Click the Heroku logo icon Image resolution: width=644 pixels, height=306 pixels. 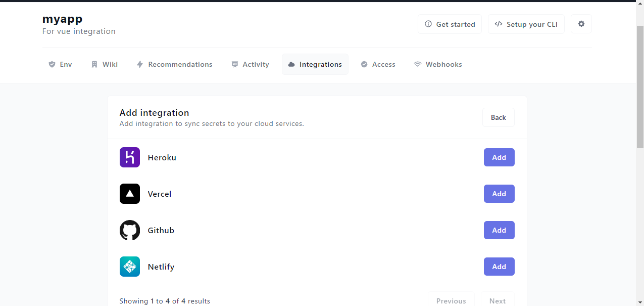pos(130,157)
